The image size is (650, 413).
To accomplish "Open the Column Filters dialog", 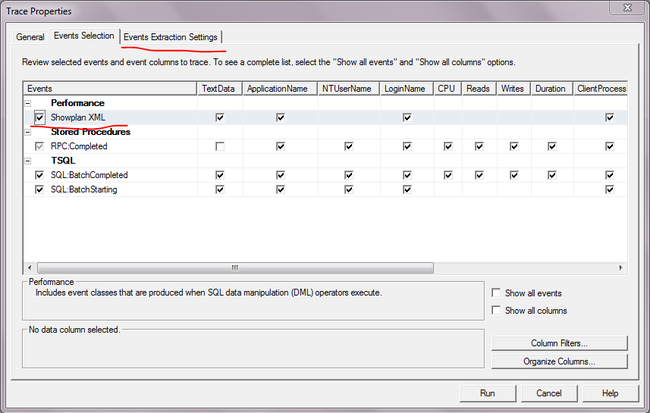I will point(559,343).
